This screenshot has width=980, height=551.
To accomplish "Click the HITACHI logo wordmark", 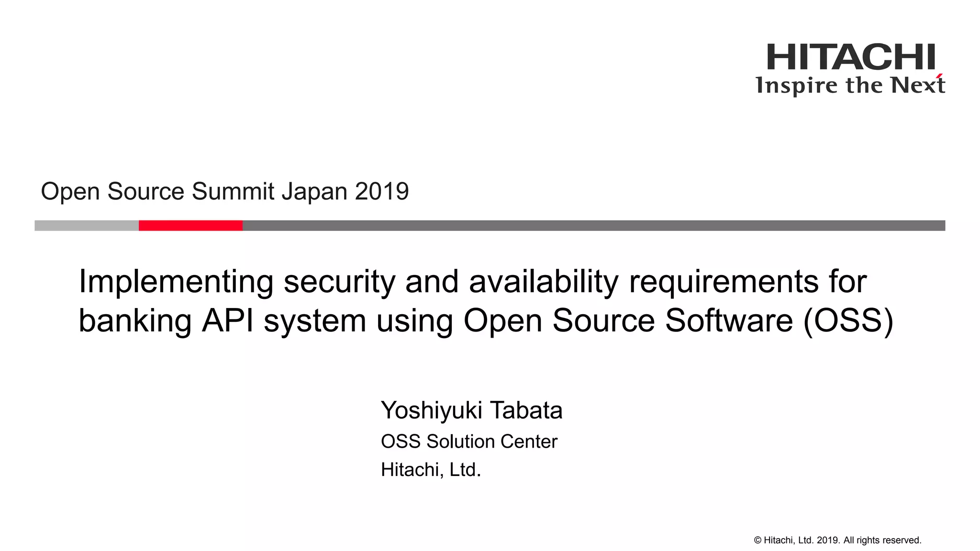I will (851, 57).
